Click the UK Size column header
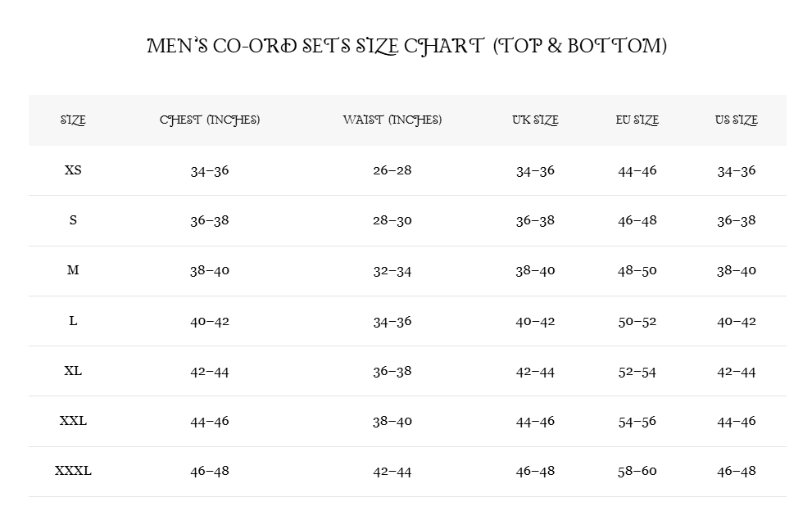 pos(535,120)
